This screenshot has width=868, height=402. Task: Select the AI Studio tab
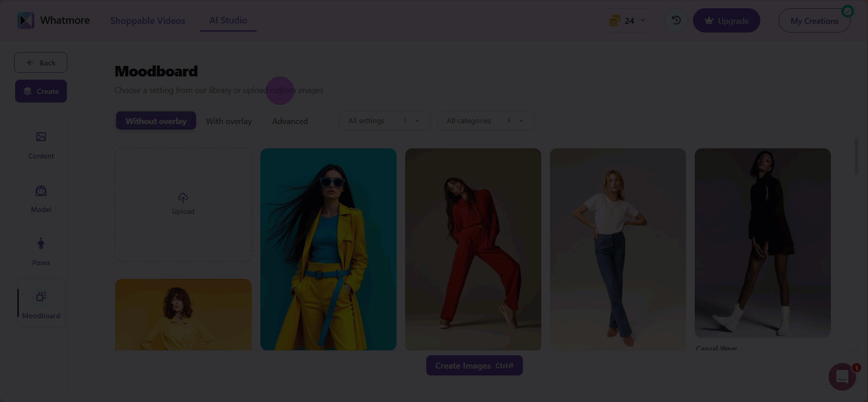pos(228,21)
